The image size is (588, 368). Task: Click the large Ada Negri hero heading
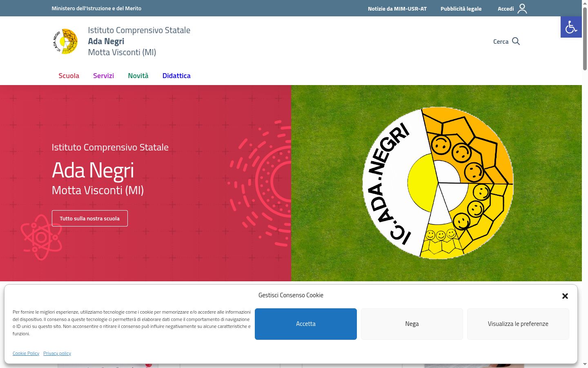[93, 170]
